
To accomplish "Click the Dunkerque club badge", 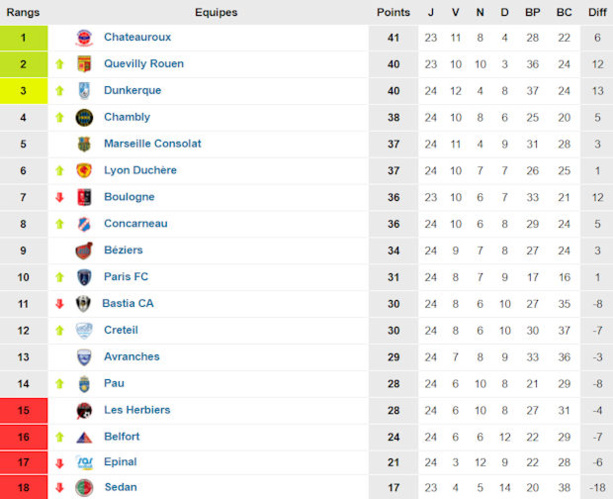I will (85, 91).
